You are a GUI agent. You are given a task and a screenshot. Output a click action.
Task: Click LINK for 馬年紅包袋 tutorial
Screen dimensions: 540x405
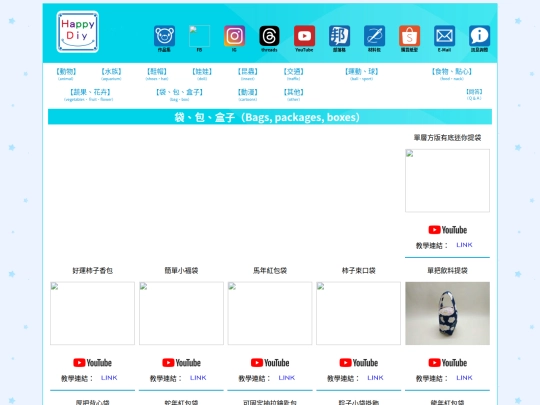click(287, 378)
